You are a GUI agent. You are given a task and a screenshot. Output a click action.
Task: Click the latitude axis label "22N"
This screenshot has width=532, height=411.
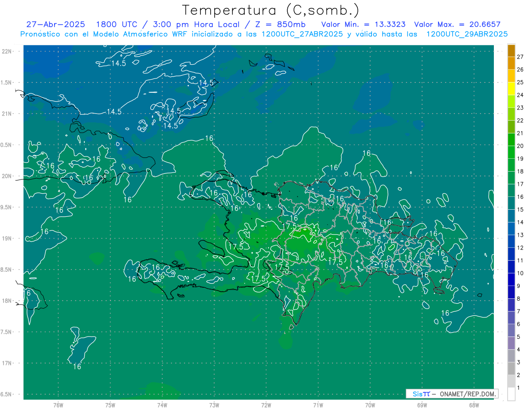[7, 51]
